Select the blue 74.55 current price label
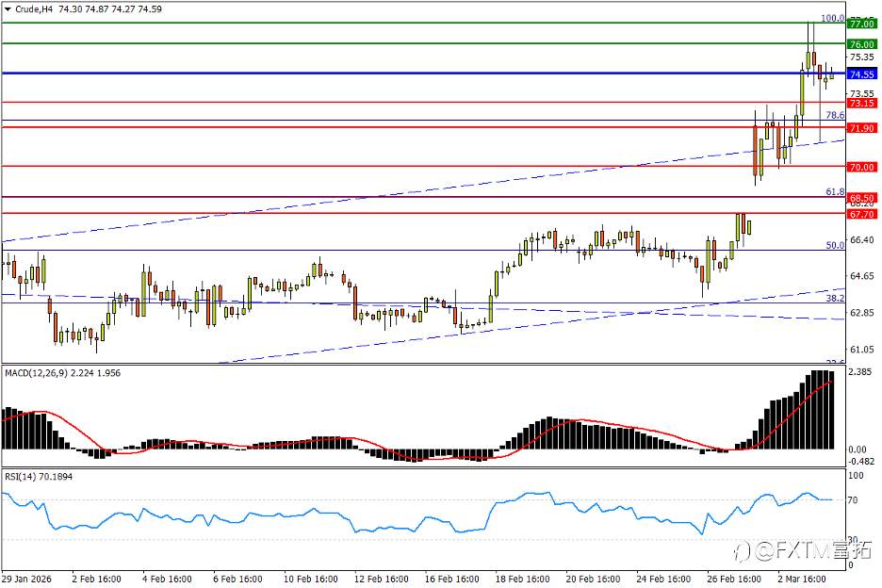 (861, 74)
